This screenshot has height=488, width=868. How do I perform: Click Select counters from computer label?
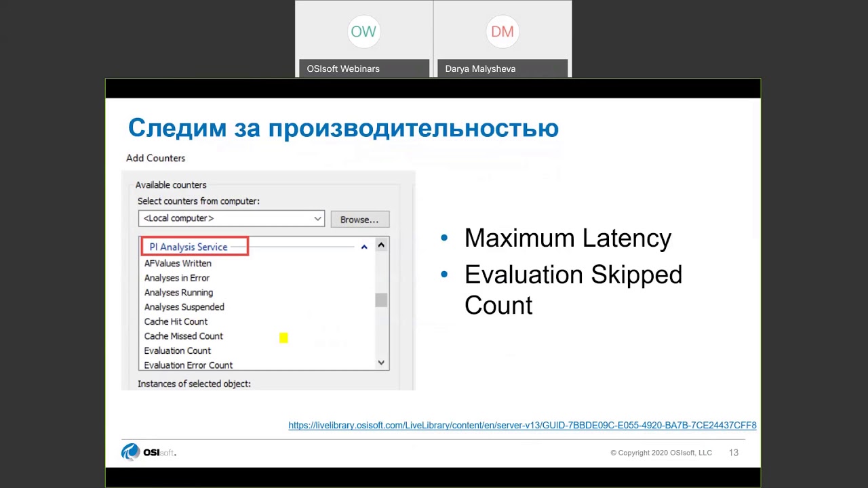[x=199, y=201]
